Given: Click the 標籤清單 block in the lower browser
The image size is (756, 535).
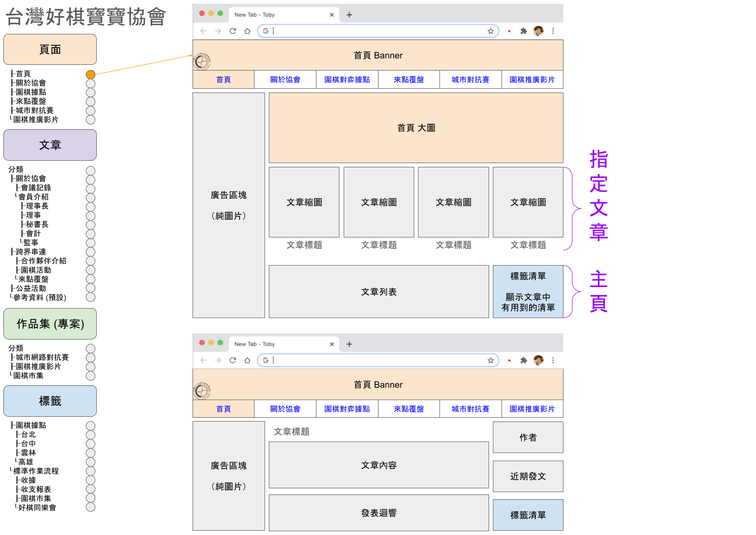Looking at the screenshot, I should tap(528, 515).
